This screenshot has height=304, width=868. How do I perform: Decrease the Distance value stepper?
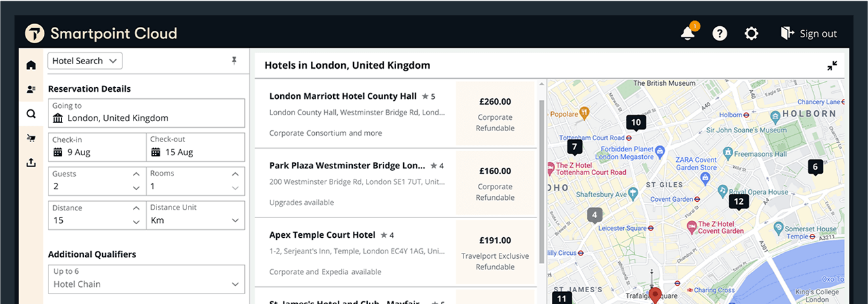[x=136, y=222]
